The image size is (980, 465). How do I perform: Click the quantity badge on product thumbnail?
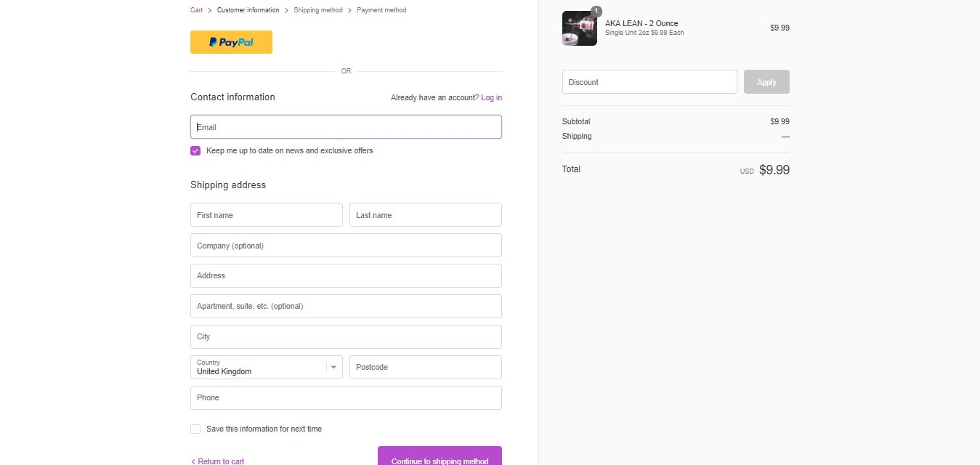pos(596,11)
